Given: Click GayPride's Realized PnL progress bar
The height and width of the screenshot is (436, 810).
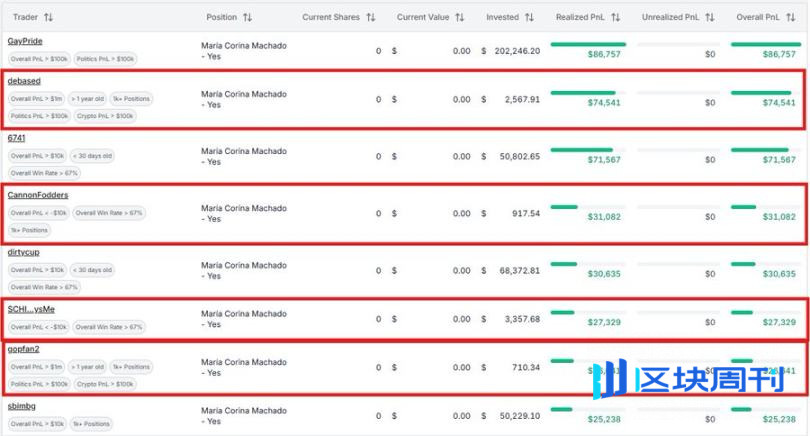Looking at the screenshot, I should pyautogui.click(x=588, y=44).
